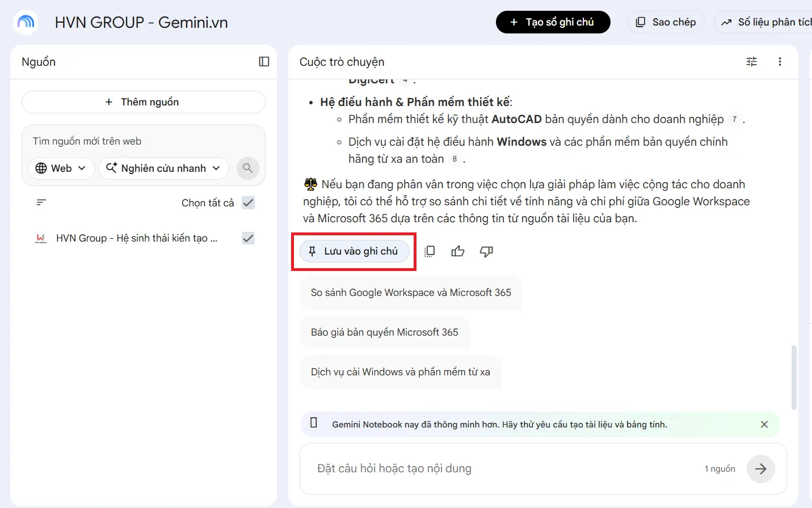Screen dimensions: 812x508
Task: Click Thêm nguồn to add source
Action: pos(144,102)
